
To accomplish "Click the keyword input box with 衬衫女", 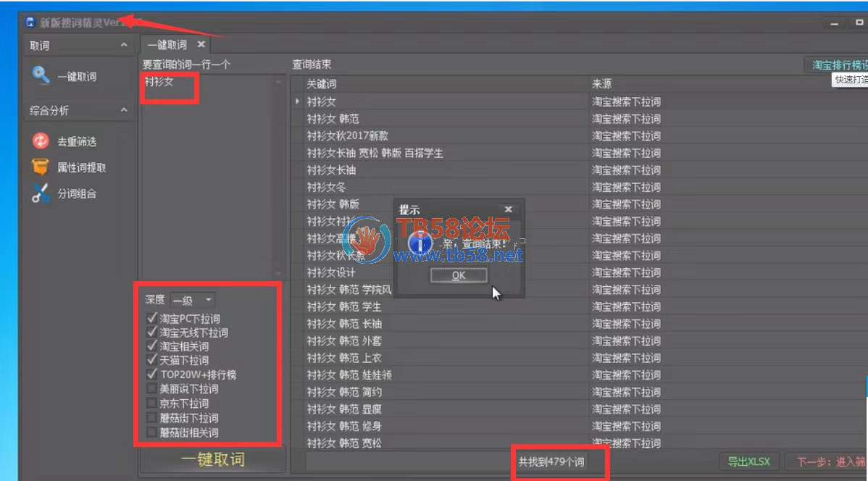I will pos(206,174).
